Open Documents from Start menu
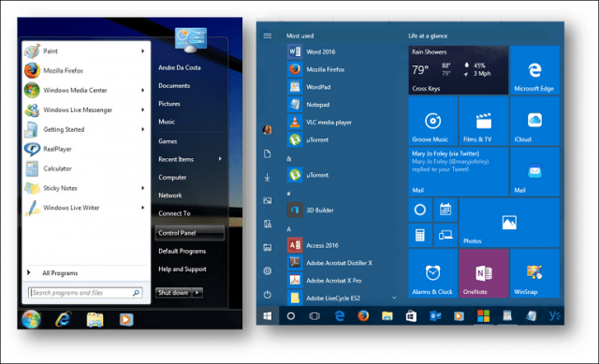599x364 pixels. pos(174,85)
